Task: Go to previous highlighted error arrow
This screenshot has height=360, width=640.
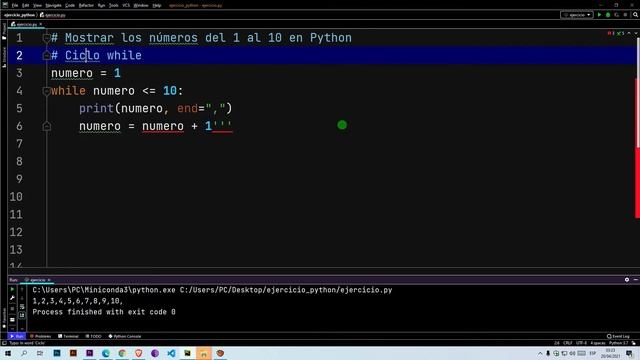Action: pos(629,33)
